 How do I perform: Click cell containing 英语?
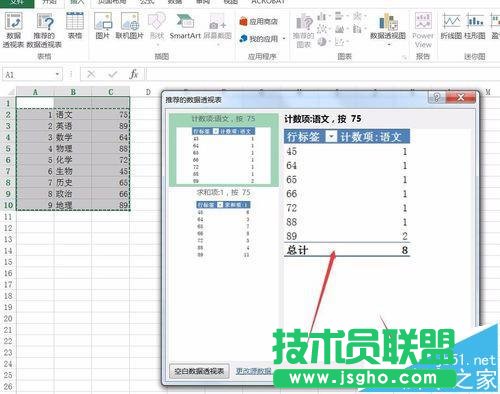click(x=73, y=126)
